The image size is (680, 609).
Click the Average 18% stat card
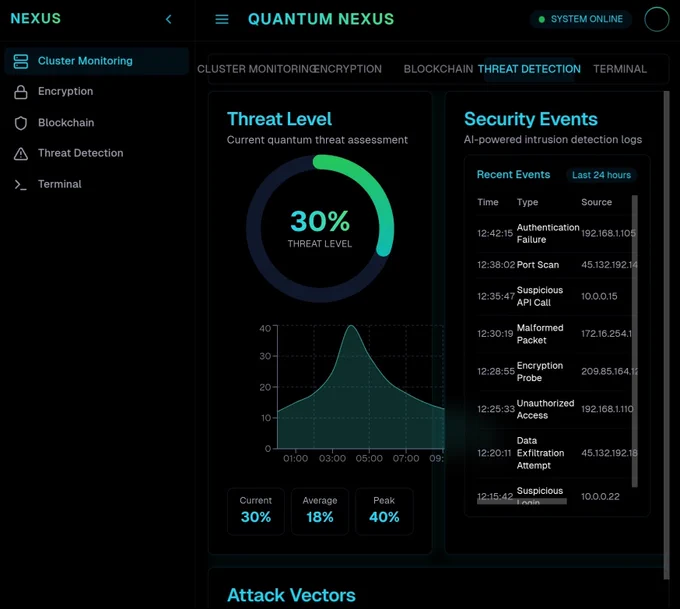point(320,511)
